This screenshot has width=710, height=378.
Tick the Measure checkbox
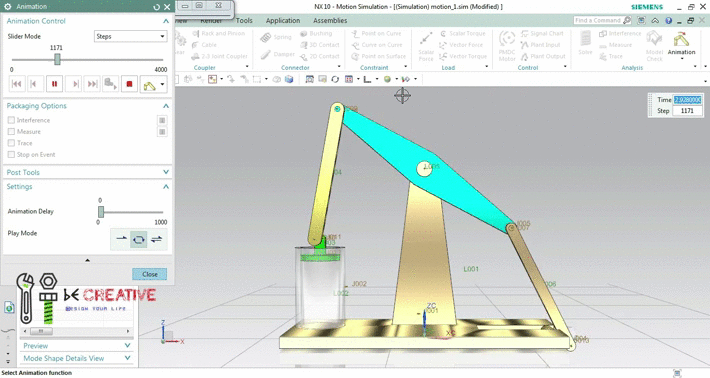tap(11, 132)
